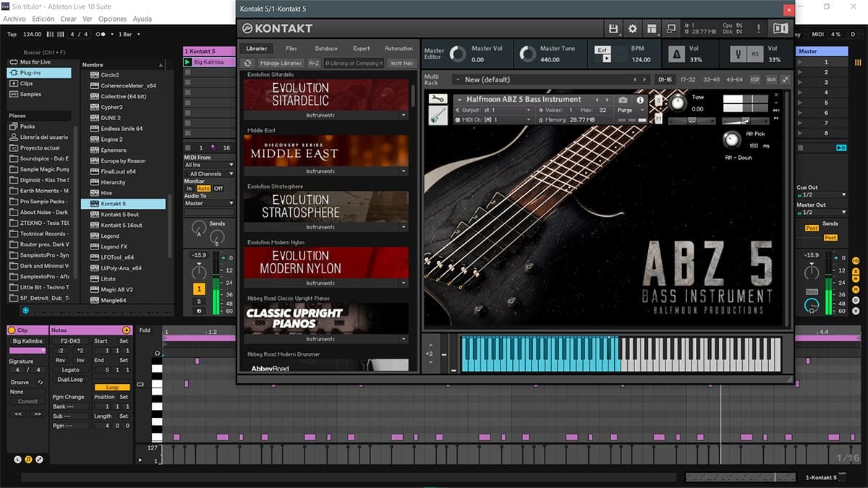Open Kontakt's save (disk) menu icon

click(613, 28)
